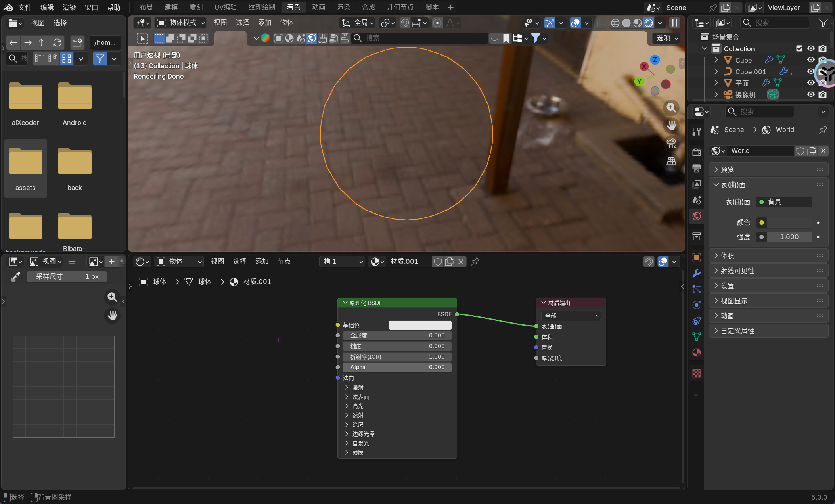Open World properties tab icon
The height and width of the screenshot is (504, 835).
point(696,216)
